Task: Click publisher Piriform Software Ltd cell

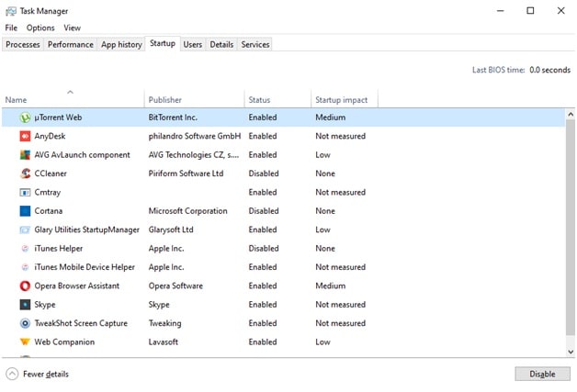Action: tap(186, 174)
